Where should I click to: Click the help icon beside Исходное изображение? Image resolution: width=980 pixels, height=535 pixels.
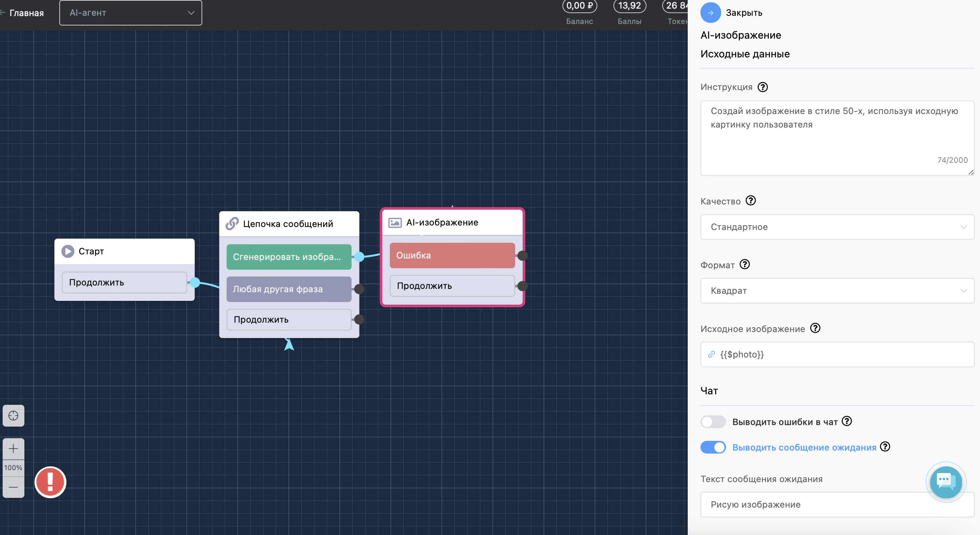pos(815,328)
